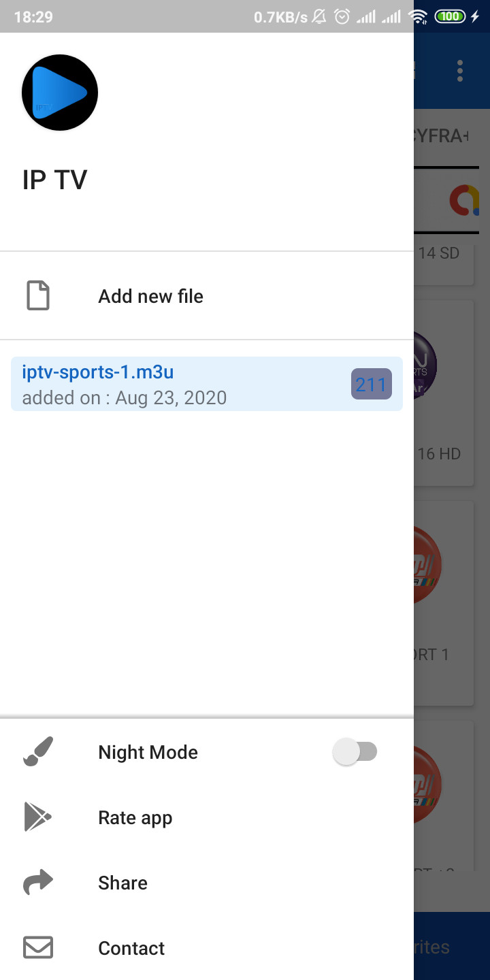Tap the dimmed 16 HD channel card
This screenshot has height=980, width=490.
[444, 393]
